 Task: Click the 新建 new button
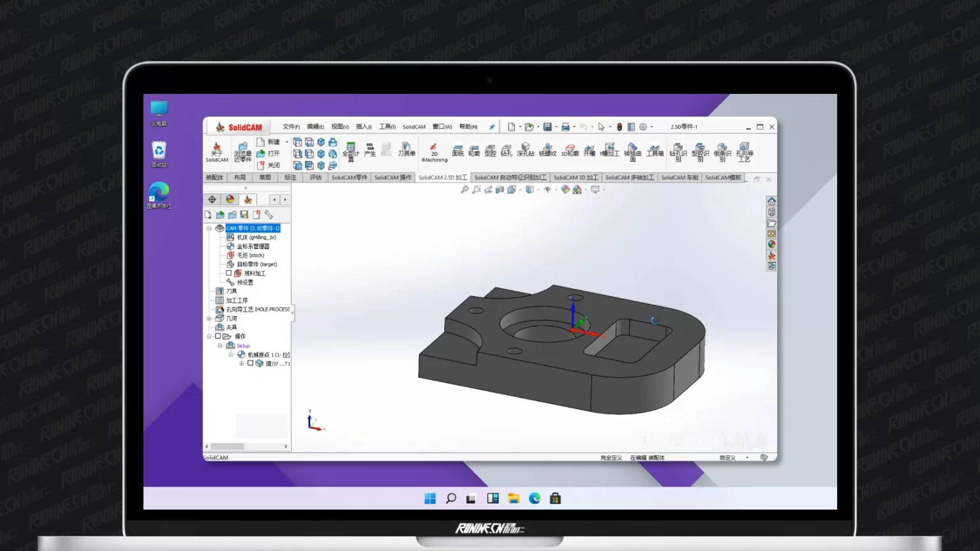click(269, 142)
